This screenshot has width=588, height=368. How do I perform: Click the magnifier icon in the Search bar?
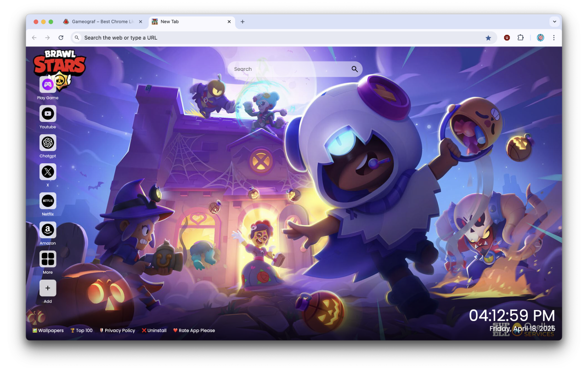pos(354,69)
